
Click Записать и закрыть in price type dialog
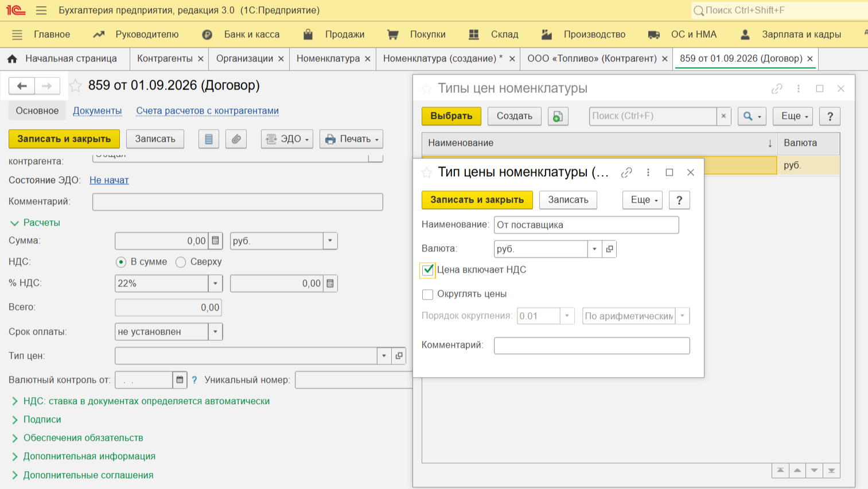click(x=477, y=200)
